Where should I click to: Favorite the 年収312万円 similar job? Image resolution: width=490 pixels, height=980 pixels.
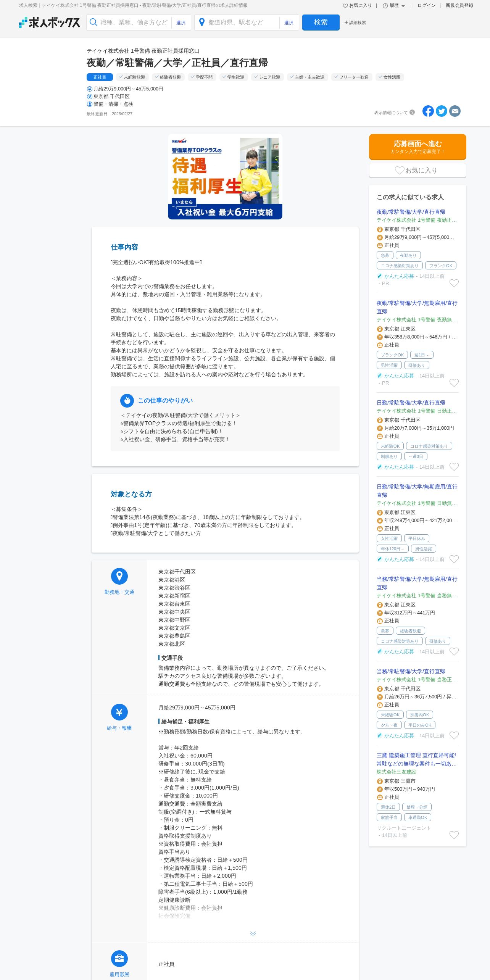(x=454, y=651)
